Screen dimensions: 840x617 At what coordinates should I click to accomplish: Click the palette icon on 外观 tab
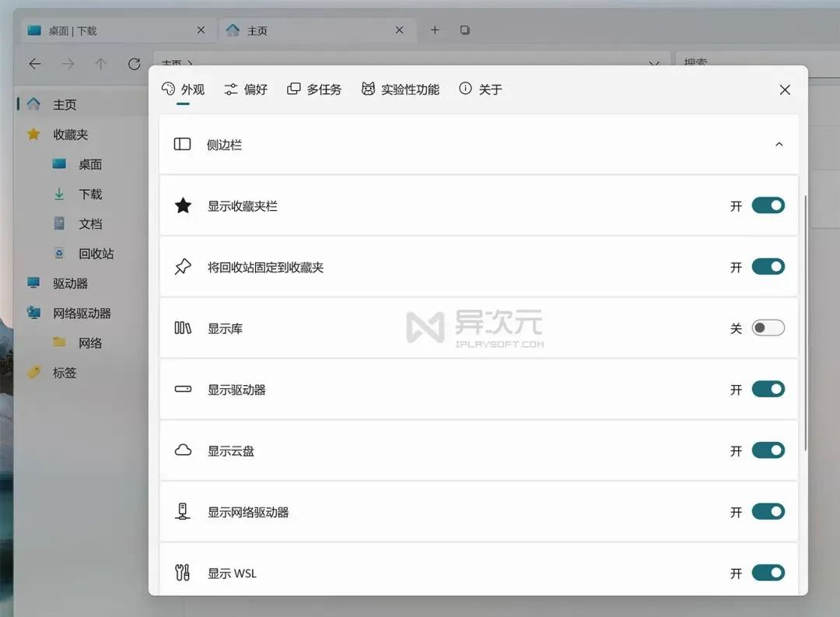tap(168, 89)
